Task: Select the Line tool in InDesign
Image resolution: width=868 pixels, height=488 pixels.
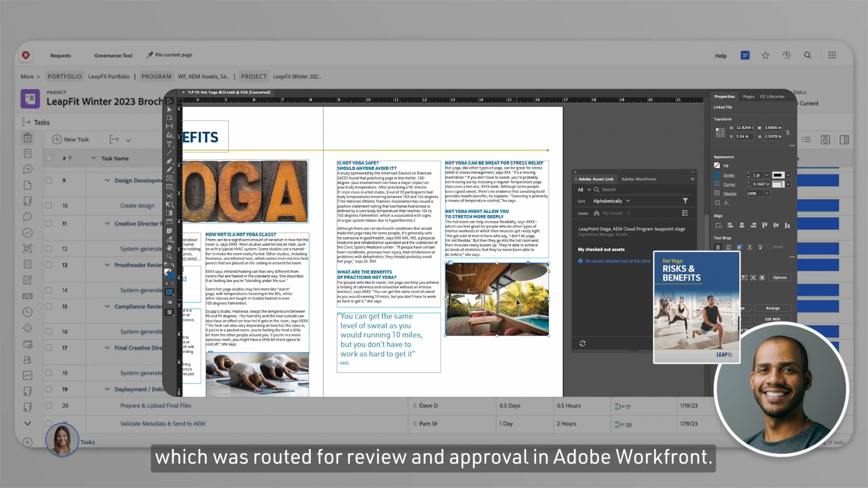Action: coord(169,153)
